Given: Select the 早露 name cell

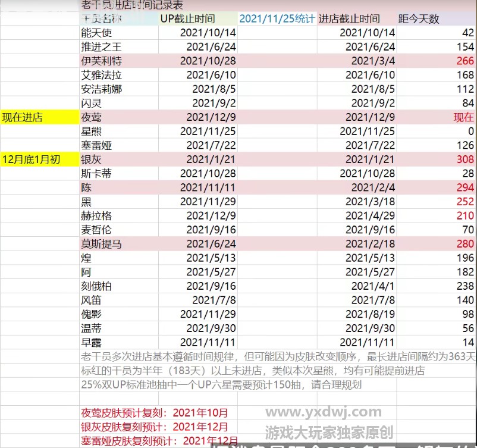Looking at the screenshot, I should tap(91, 342).
